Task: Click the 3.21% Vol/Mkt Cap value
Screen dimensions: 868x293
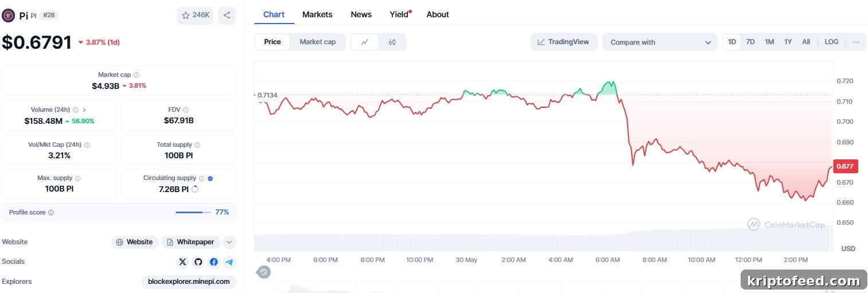Action: [x=59, y=155]
